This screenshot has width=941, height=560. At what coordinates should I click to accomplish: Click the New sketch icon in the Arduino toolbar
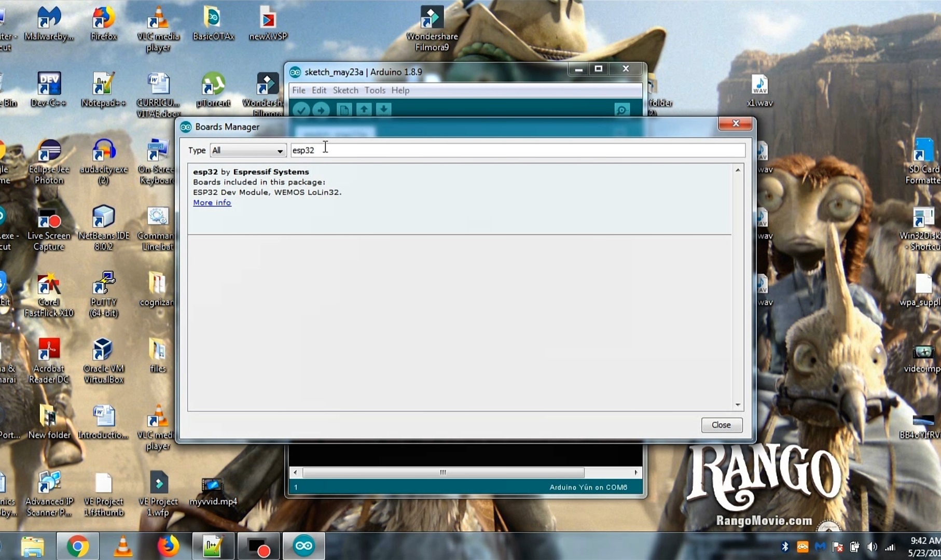[x=344, y=110]
